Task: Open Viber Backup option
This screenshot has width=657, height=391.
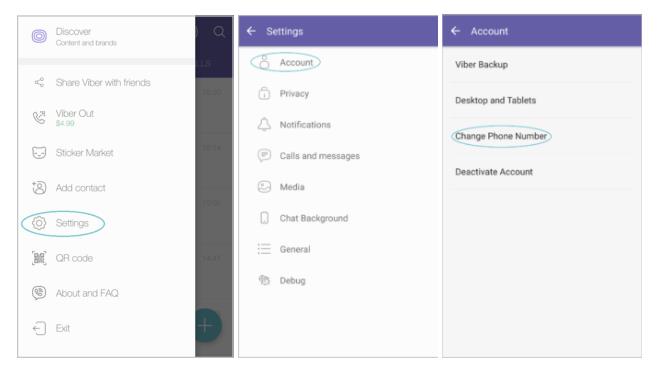Action: (x=481, y=65)
